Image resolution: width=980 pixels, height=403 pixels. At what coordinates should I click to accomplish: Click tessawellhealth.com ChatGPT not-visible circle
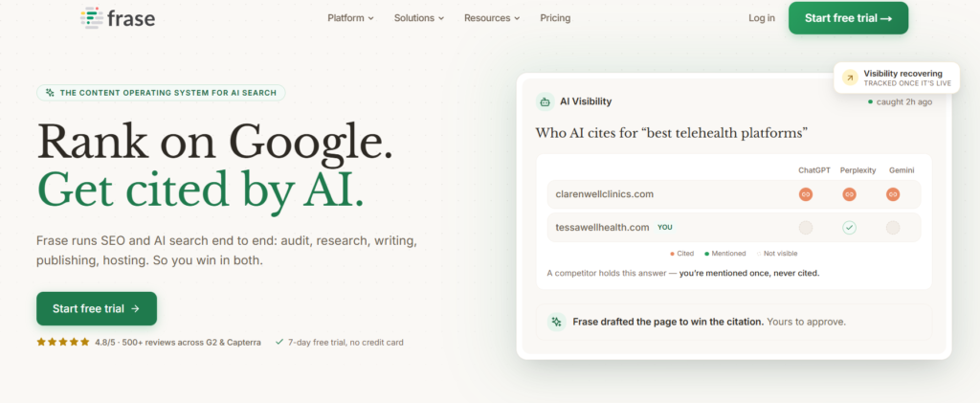coord(806,228)
